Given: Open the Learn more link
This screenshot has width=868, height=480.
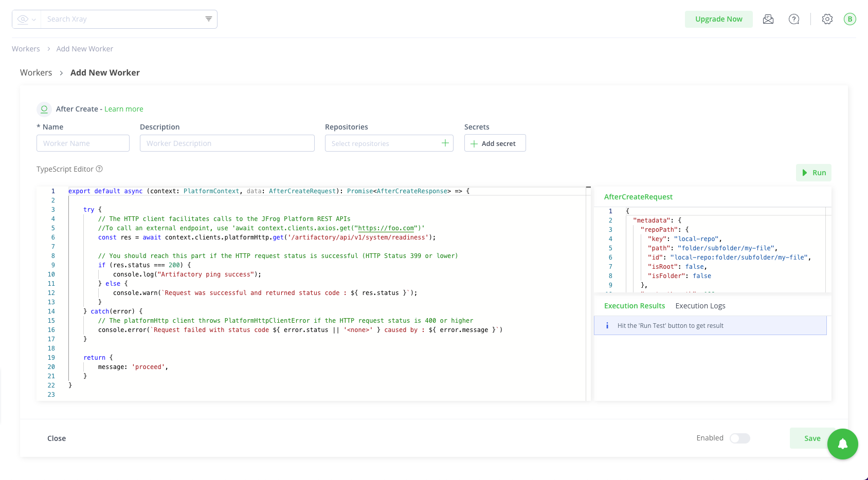Looking at the screenshot, I should [x=123, y=109].
